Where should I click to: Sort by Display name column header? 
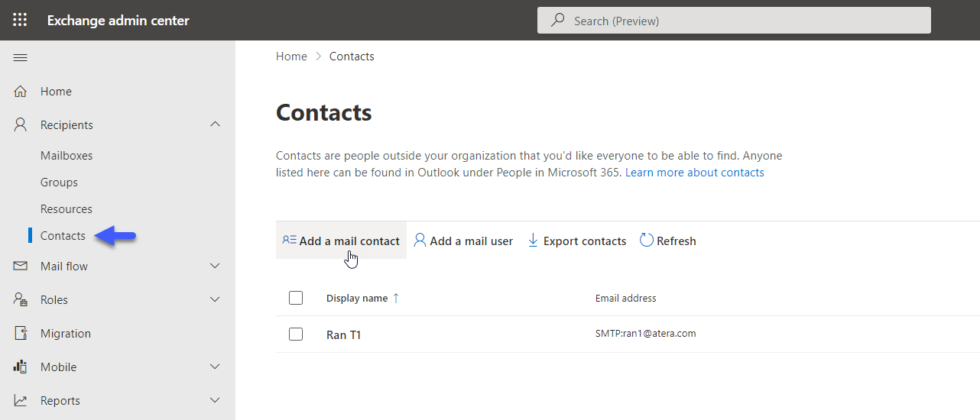coord(357,298)
